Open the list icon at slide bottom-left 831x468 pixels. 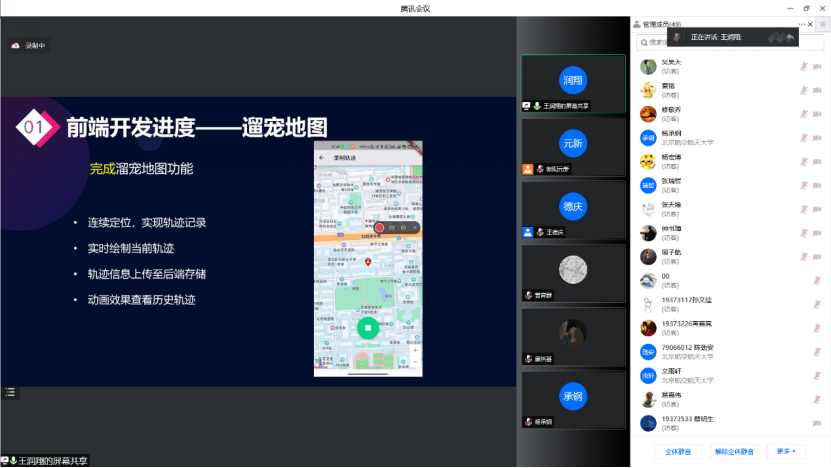pyautogui.click(x=9, y=391)
